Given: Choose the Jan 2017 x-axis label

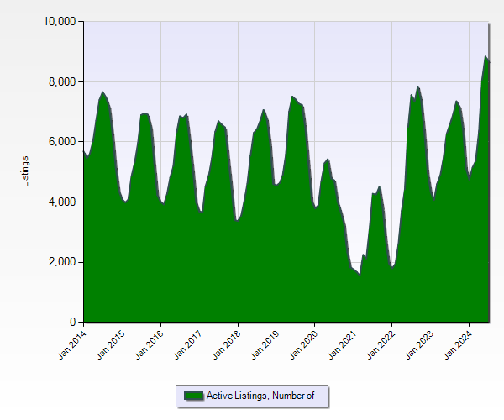Looking at the screenshot, I should [x=187, y=344].
